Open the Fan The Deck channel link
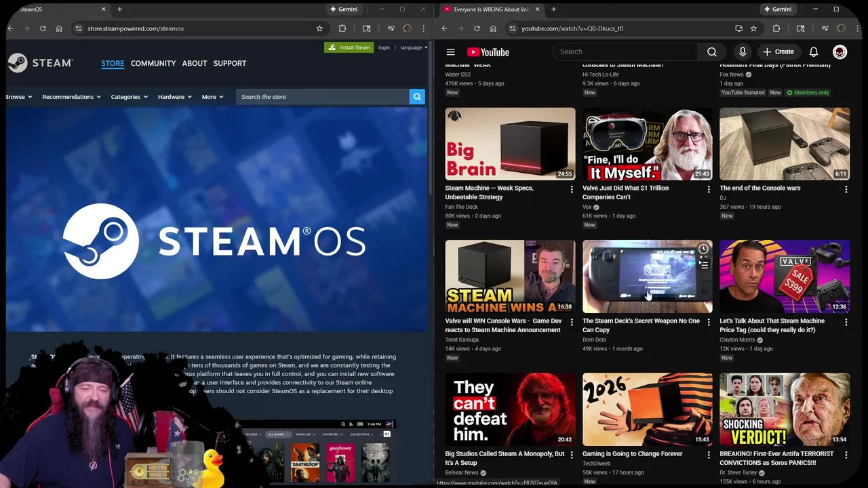 [x=461, y=207]
